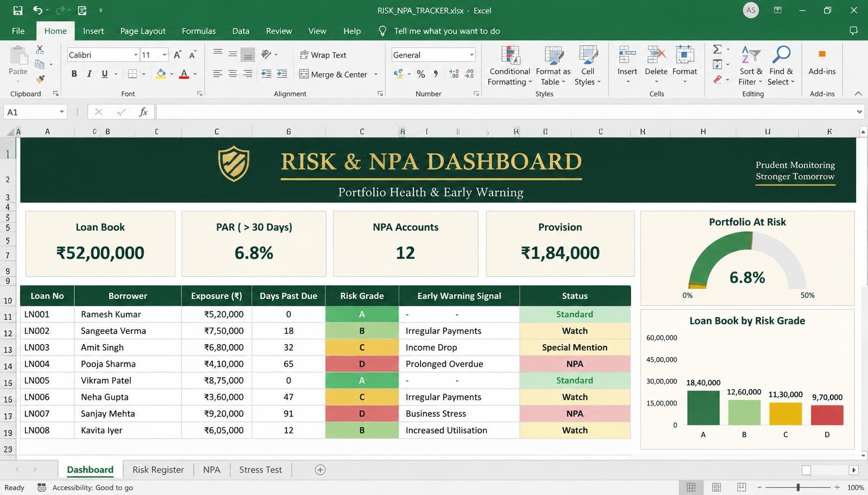Toggle bottom vertical alignment

coord(247,54)
